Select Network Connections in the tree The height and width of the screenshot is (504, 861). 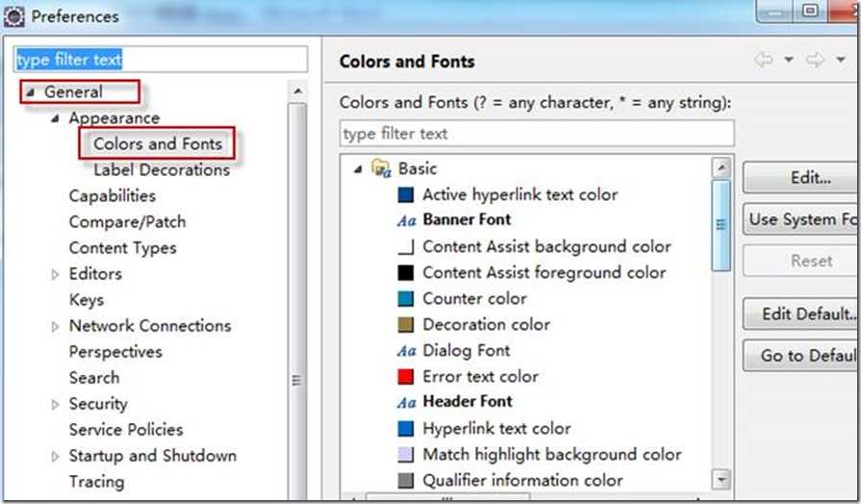point(150,326)
